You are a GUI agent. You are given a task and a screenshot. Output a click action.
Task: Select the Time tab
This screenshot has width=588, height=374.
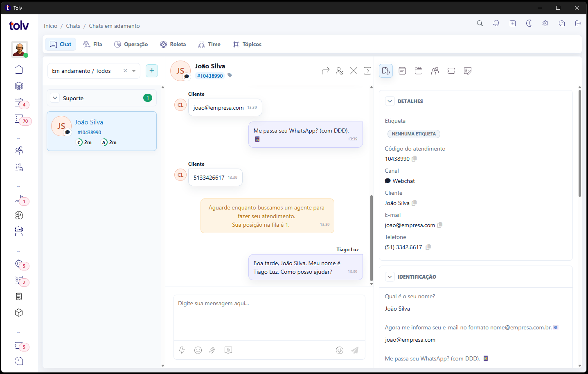[209, 44]
